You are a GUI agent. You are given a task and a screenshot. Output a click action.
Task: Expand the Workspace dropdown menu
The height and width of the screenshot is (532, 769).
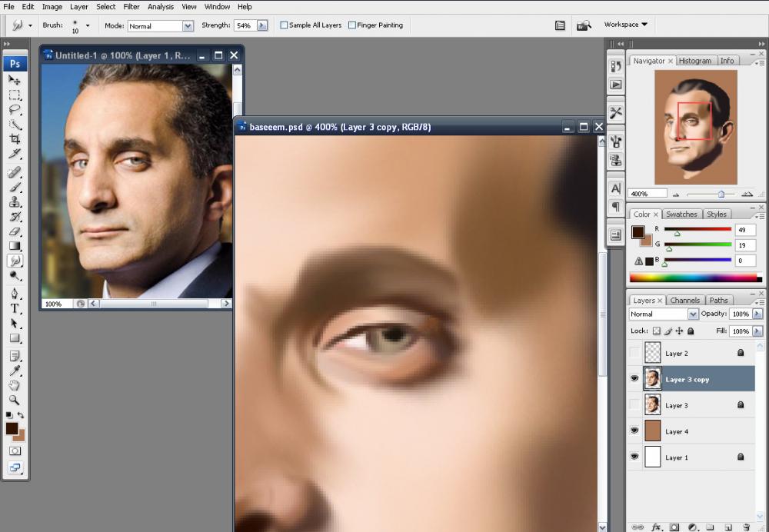625,25
